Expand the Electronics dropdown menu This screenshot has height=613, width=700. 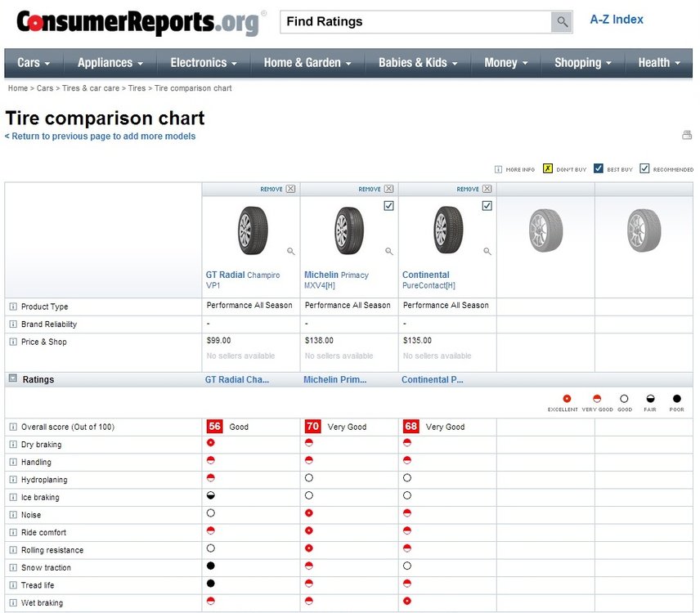pos(204,63)
